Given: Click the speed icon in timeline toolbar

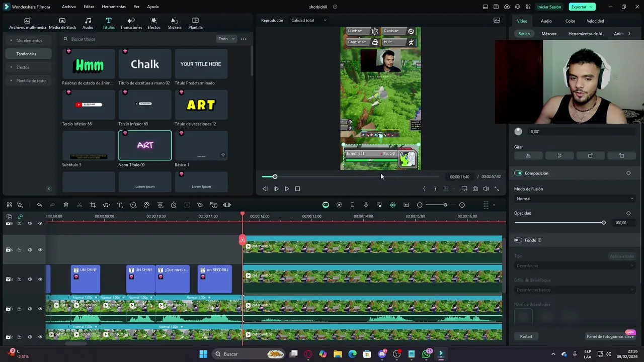Looking at the screenshot, I should pos(133,205).
